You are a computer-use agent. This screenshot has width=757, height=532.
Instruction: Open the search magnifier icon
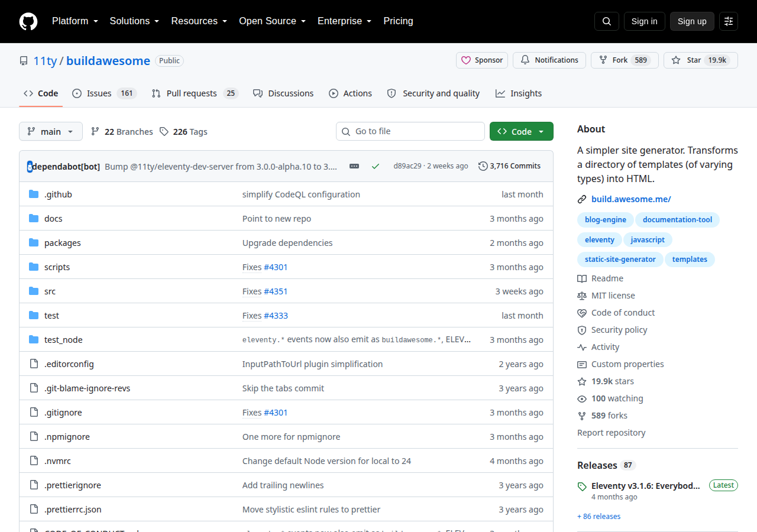[607, 21]
